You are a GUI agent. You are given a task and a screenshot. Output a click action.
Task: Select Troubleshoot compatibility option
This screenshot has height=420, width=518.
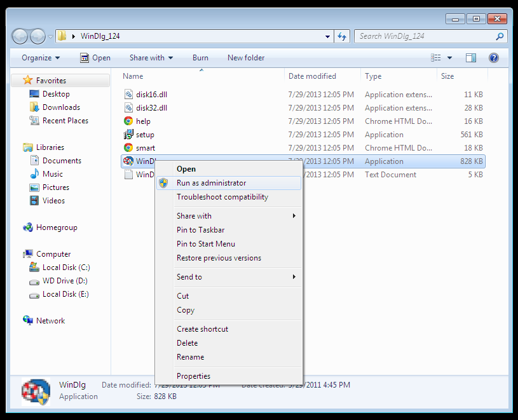[x=222, y=197]
